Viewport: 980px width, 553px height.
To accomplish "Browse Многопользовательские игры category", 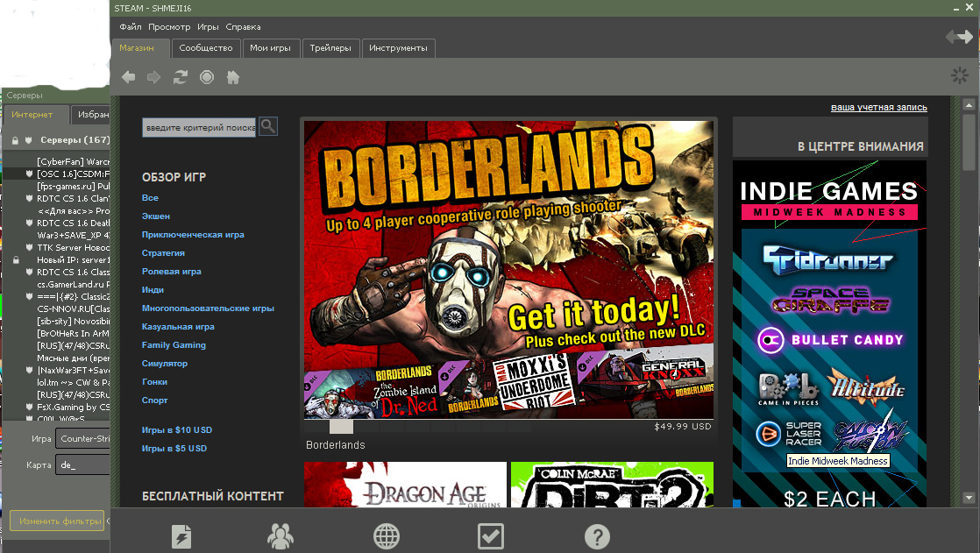I will [x=208, y=308].
